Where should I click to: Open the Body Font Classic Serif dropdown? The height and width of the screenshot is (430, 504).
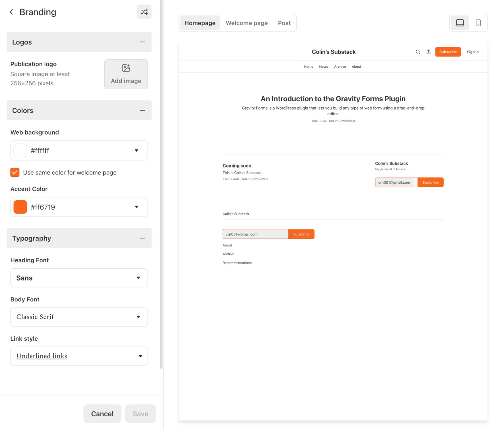pyautogui.click(x=79, y=317)
